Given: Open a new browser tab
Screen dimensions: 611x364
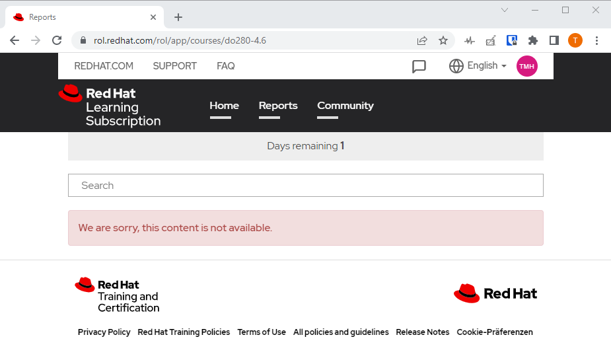Looking at the screenshot, I should point(178,17).
